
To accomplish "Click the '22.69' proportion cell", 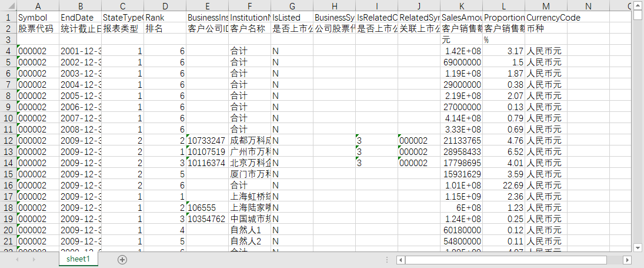I will click(x=504, y=184).
